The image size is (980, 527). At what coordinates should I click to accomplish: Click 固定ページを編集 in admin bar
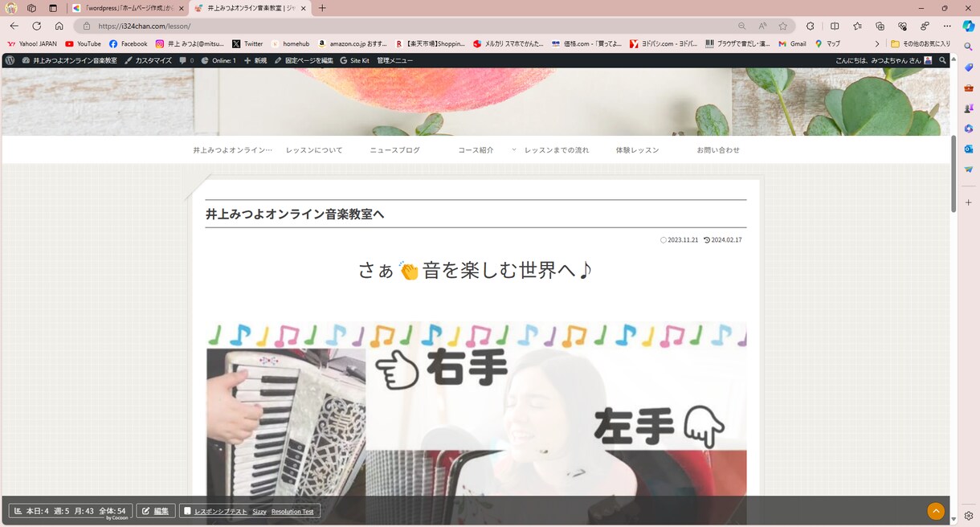(x=304, y=60)
